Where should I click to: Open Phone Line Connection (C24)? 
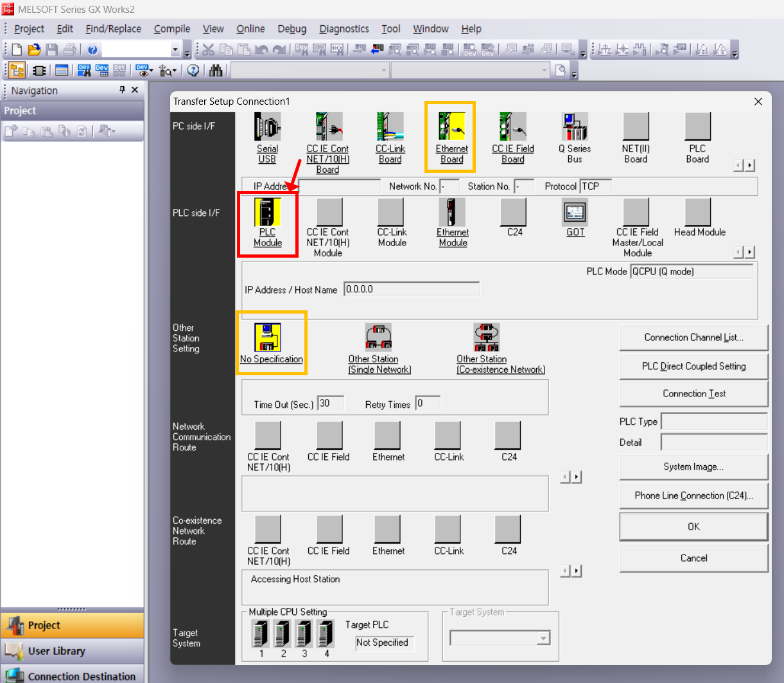coord(693,496)
